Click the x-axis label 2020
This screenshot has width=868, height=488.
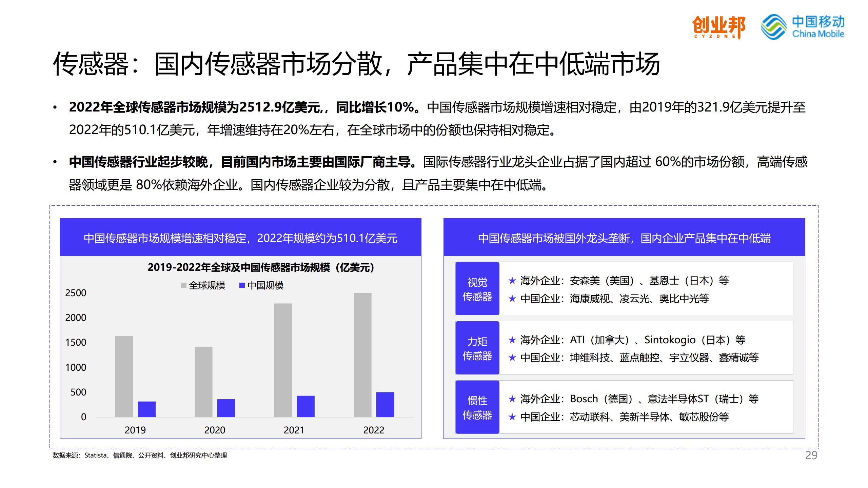215,430
